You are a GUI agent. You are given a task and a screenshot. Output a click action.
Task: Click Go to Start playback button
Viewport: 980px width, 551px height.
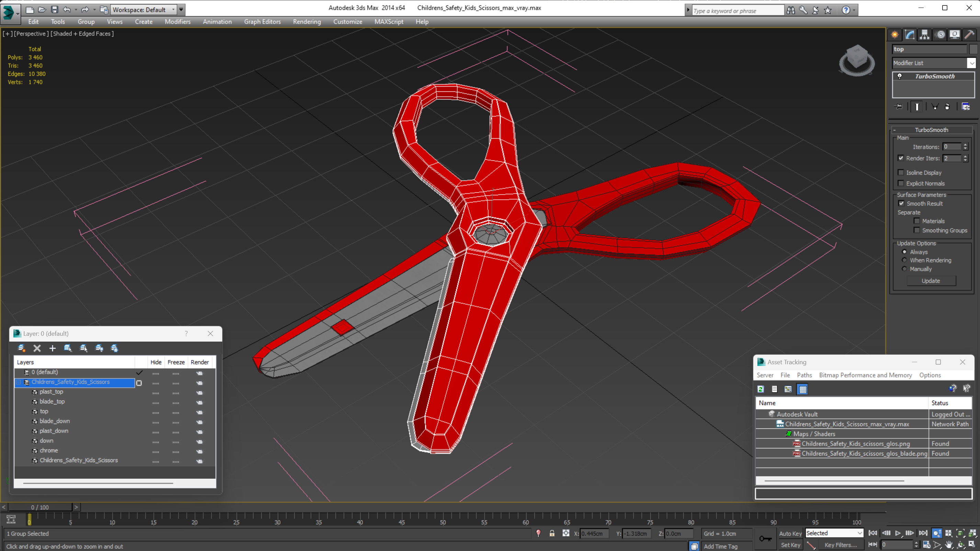coord(873,533)
